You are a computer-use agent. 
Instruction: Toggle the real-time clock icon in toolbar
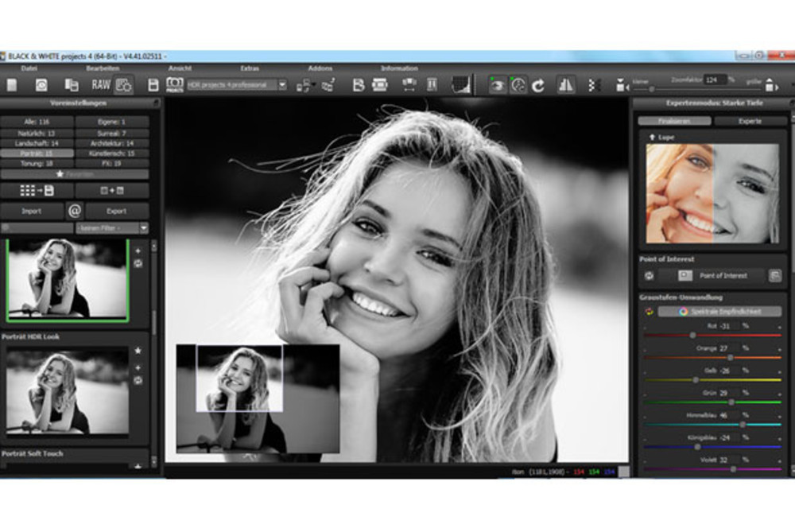pyautogui.click(x=518, y=85)
